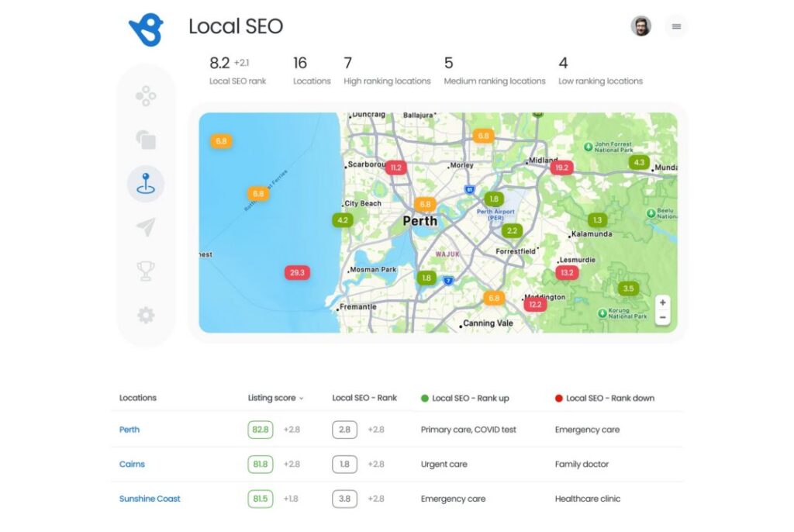
Task: Select the green 4.3 marker near Mundaring
Action: 639,163
